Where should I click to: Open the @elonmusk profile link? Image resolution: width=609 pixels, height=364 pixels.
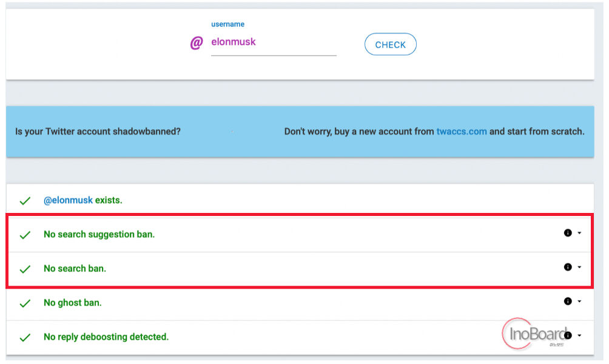(x=68, y=200)
